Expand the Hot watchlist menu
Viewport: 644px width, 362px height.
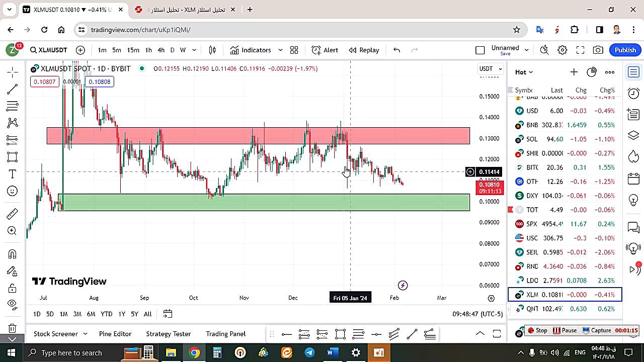[524, 72]
